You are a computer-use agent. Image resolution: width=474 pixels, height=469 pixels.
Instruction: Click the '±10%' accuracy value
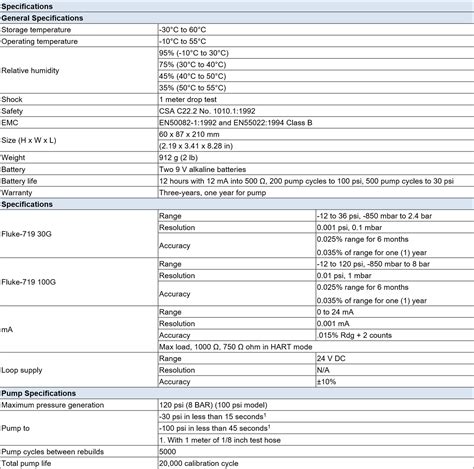coord(326,382)
